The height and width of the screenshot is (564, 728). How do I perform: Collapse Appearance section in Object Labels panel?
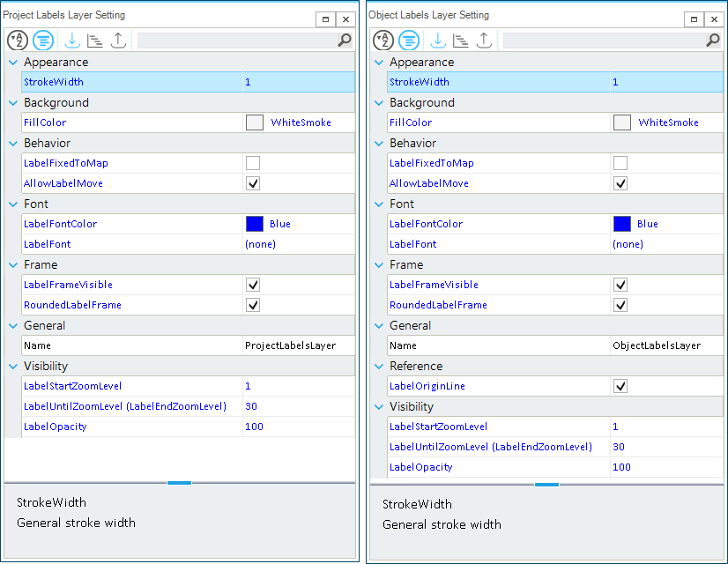click(379, 63)
